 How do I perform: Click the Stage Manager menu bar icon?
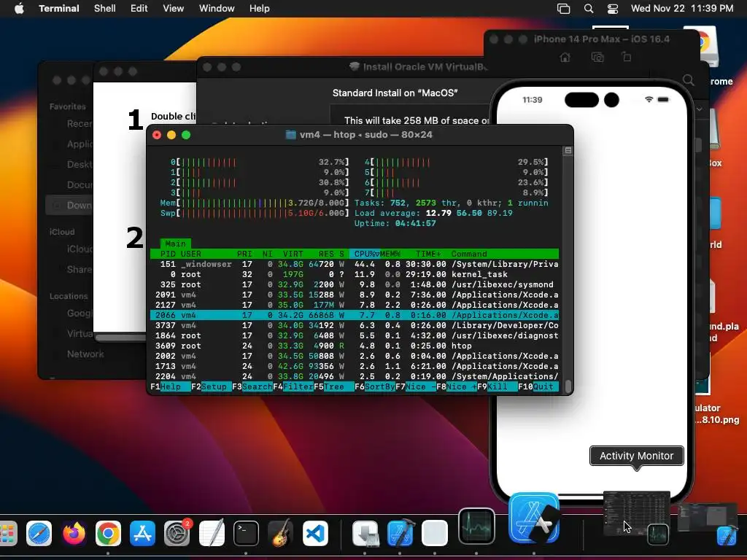(x=564, y=9)
